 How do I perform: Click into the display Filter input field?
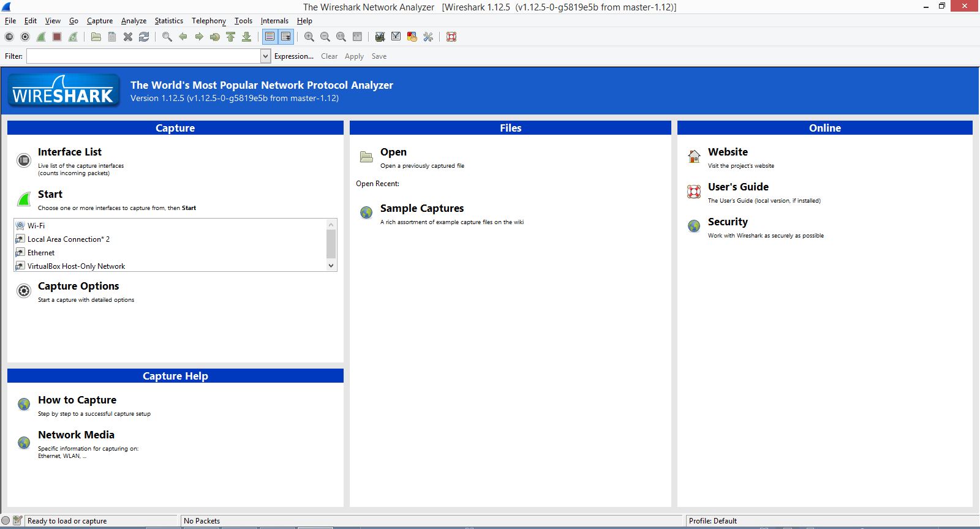pyautogui.click(x=144, y=56)
